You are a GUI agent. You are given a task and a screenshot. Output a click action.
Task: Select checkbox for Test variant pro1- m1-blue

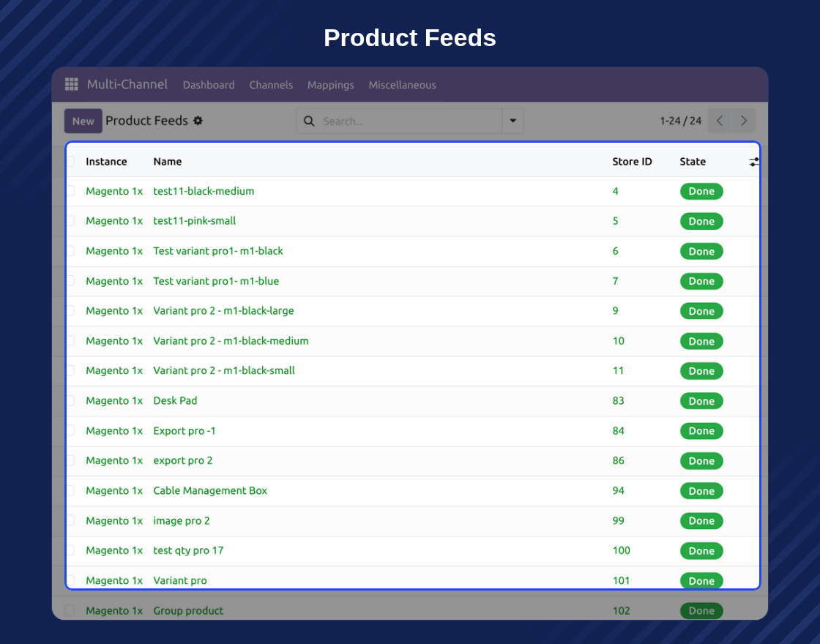coord(70,281)
